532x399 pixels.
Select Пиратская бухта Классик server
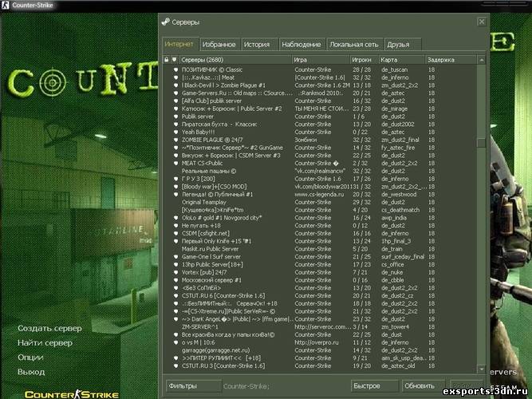(x=320, y=124)
